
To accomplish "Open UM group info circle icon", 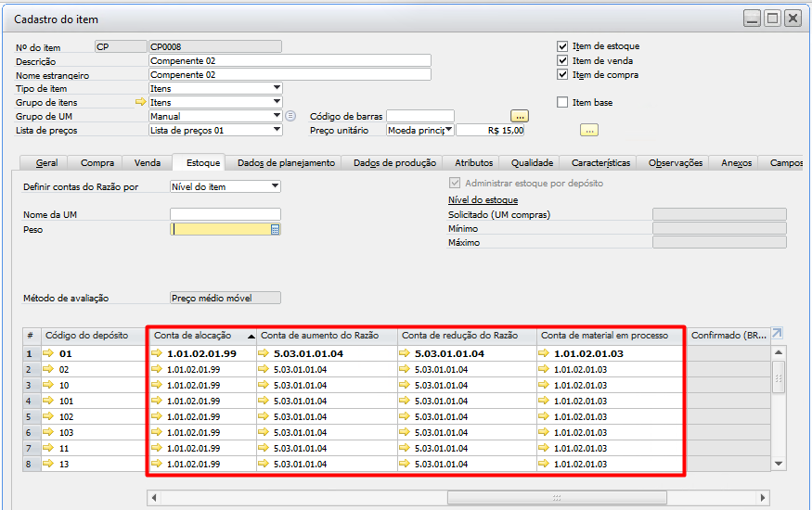I will 290,116.
